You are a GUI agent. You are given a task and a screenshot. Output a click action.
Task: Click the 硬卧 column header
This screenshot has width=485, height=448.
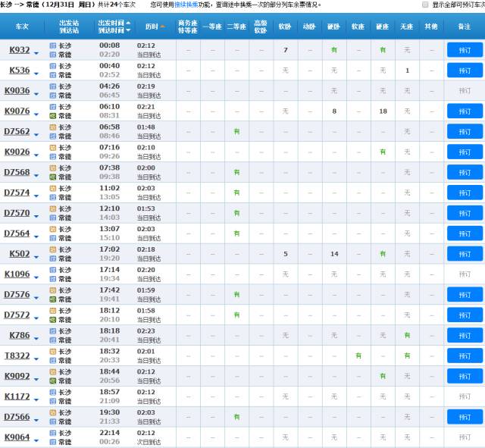click(333, 27)
